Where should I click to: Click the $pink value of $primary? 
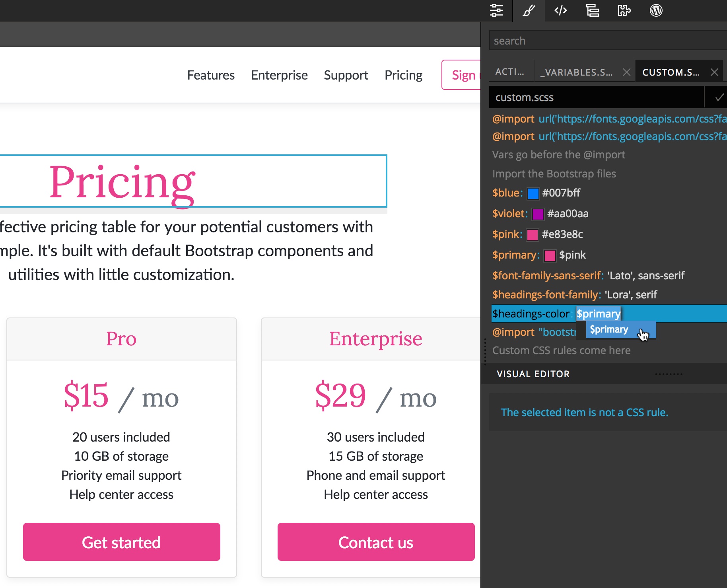click(x=572, y=255)
